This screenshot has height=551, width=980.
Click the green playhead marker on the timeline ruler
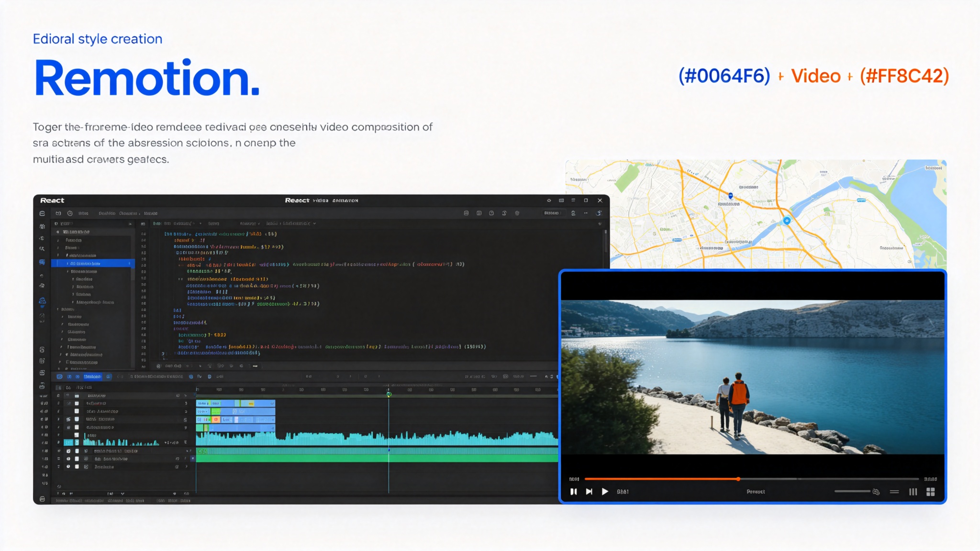389,394
